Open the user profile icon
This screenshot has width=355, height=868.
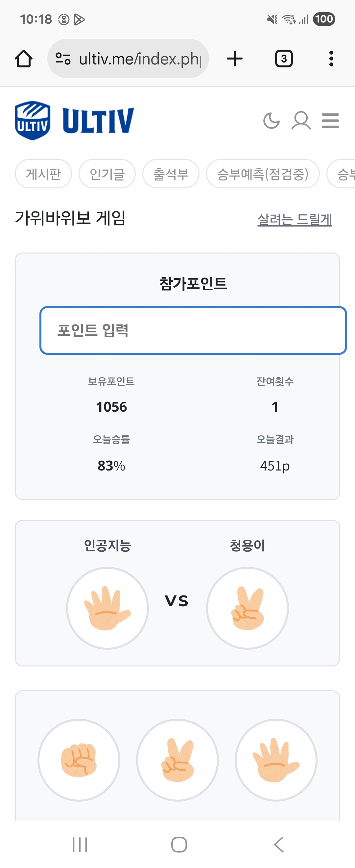301,121
